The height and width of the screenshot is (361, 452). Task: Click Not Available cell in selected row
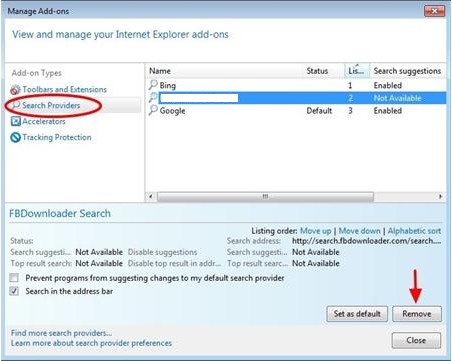tap(397, 98)
